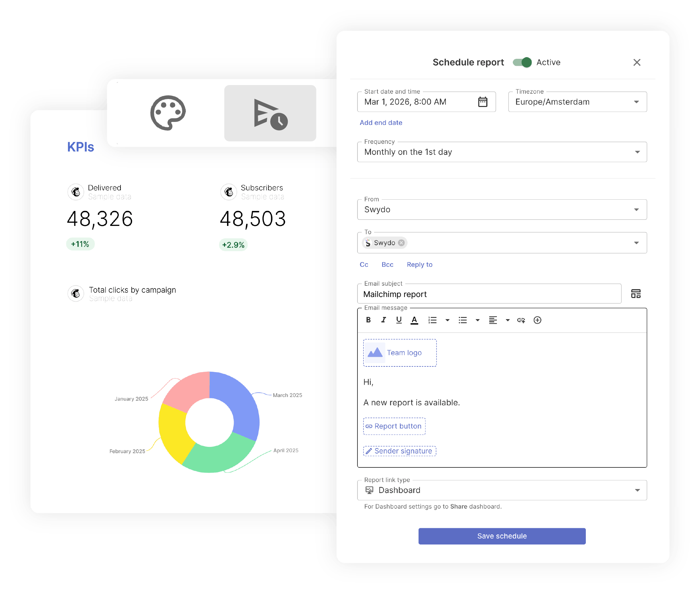
Task: Open the text color icon
Action: [x=415, y=320]
